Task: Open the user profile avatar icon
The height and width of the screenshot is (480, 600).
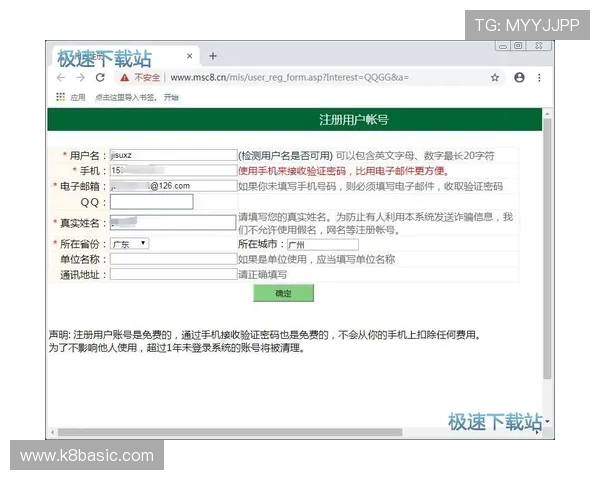Action: pyautogui.click(x=519, y=78)
